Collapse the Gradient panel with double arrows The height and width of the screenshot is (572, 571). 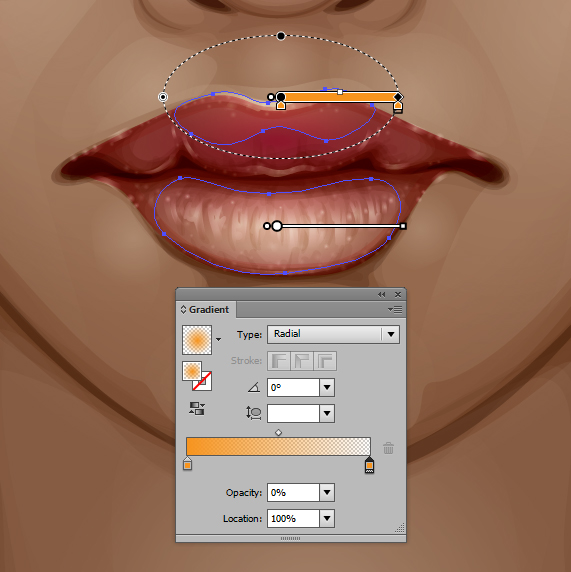tap(382, 294)
